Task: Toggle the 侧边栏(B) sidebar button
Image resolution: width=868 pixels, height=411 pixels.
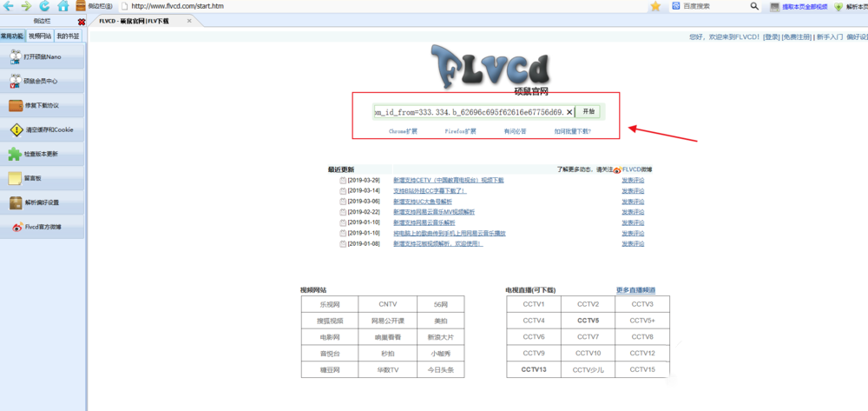Action: pyautogui.click(x=94, y=6)
